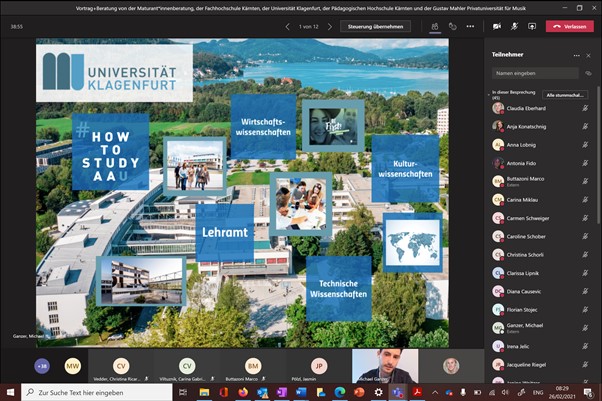Toggle the participants panel icon in toolbar

[x=435, y=27]
